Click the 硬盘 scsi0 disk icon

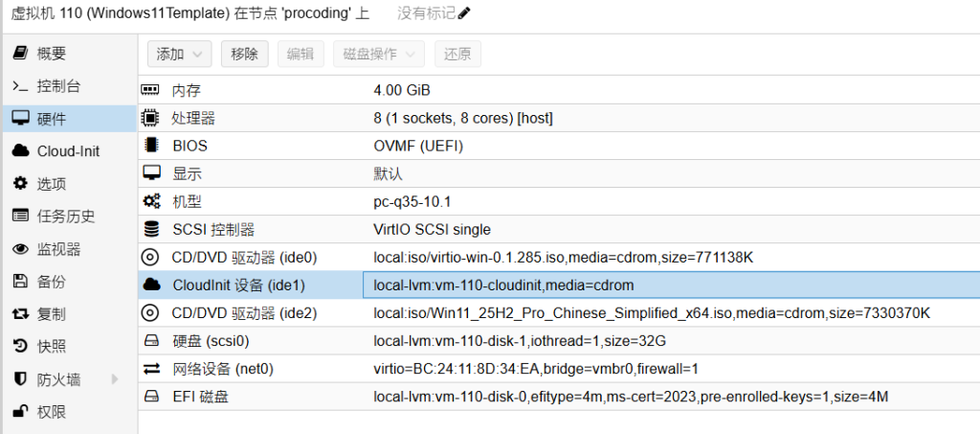pos(150,341)
